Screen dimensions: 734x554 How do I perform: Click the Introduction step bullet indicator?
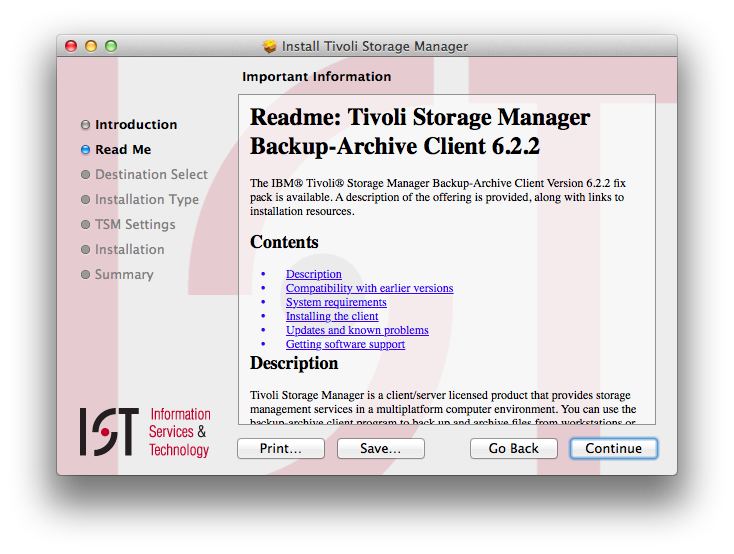[85, 125]
